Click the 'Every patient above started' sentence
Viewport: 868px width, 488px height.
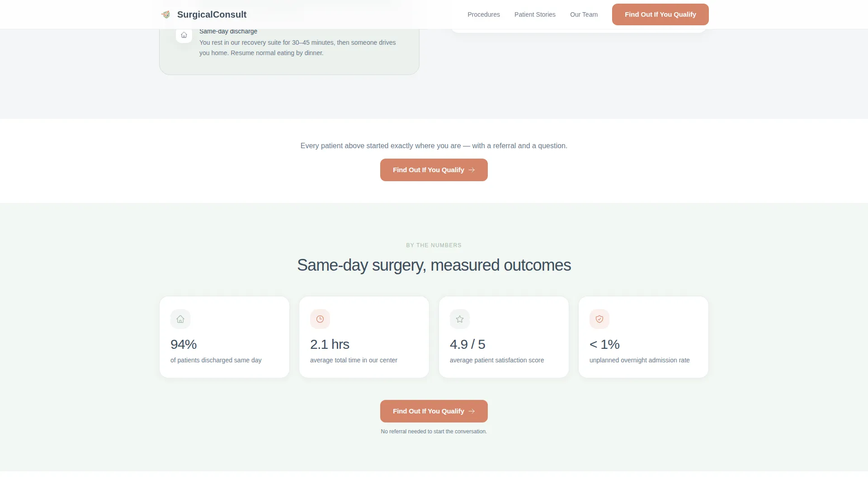pyautogui.click(x=434, y=145)
